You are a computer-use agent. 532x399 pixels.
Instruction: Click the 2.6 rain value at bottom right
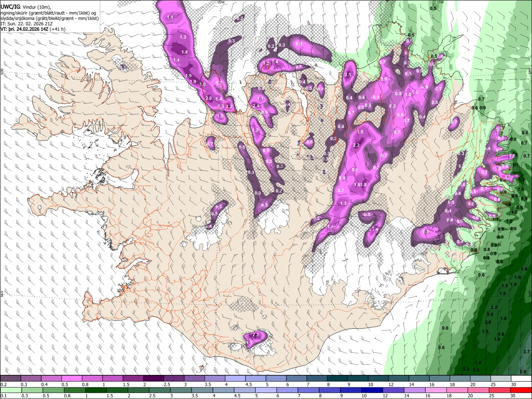click(523, 372)
